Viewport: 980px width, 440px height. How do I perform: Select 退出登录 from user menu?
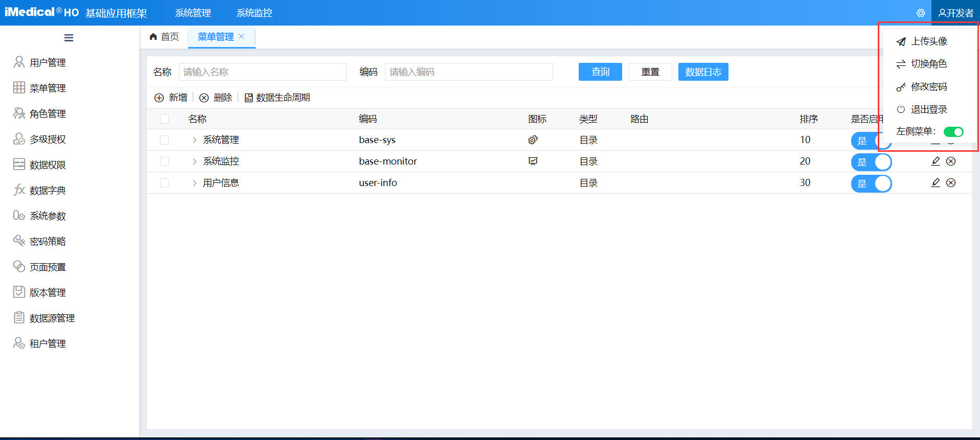click(x=929, y=109)
